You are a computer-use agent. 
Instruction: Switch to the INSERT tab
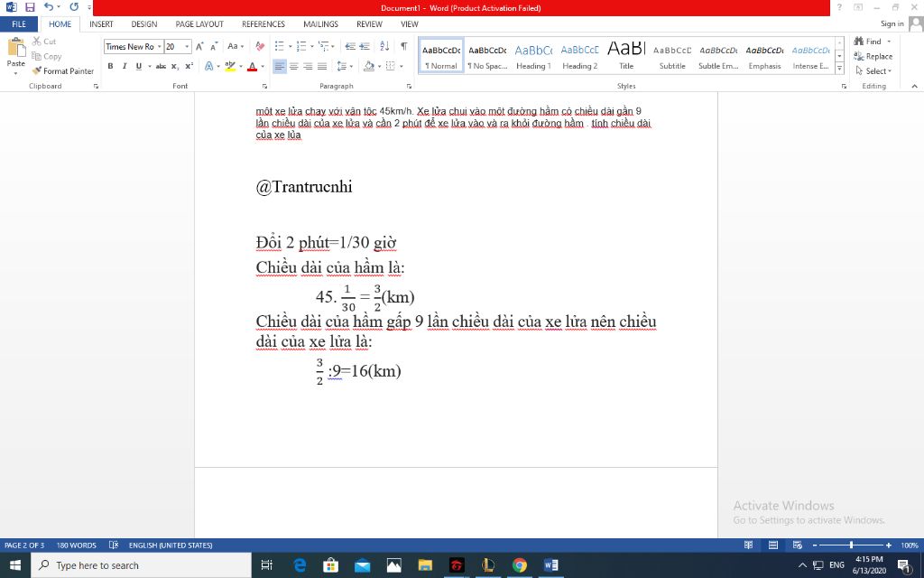coord(101,24)
